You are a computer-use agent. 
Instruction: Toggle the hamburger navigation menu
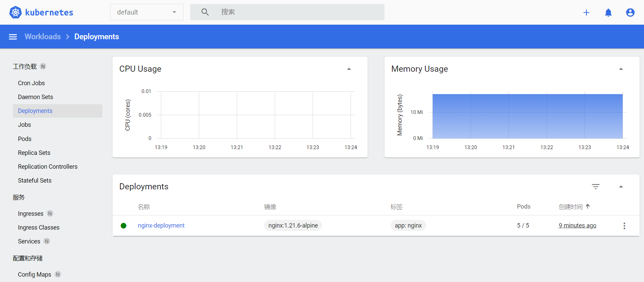[13, 37]
